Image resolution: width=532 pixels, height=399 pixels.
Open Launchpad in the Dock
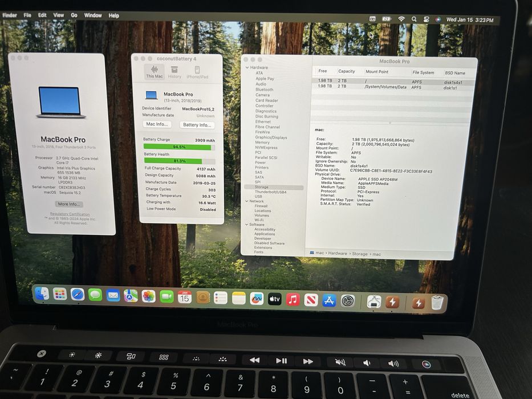(x=60, y=294)
